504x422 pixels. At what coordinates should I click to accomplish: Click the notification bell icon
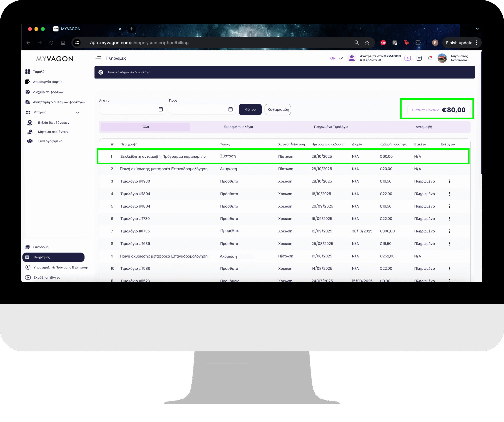[x=430, y=58]
